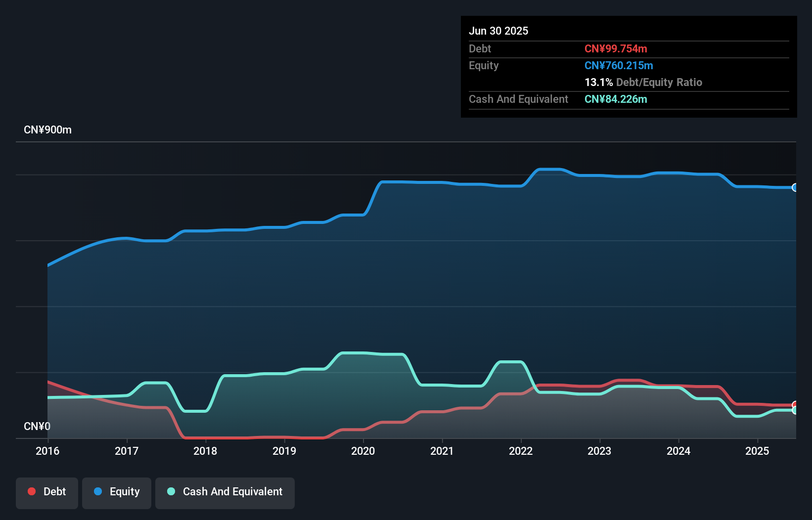Select the teal Cash And Equivalent legend dot
The image size is (812, 520).
(x=171, y=491)
